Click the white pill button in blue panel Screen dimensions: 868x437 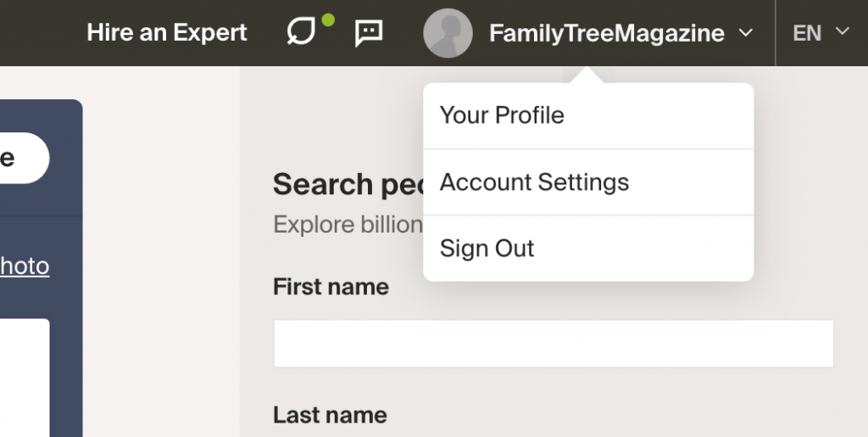tap(25, 158)
